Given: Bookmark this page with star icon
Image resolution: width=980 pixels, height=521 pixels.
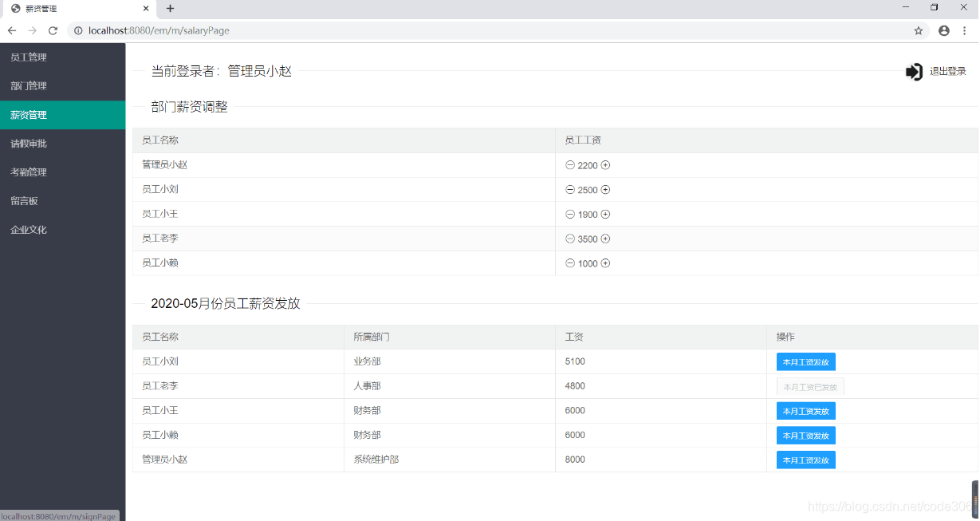Looking at the screenshot, I should (x=919, y=30).
